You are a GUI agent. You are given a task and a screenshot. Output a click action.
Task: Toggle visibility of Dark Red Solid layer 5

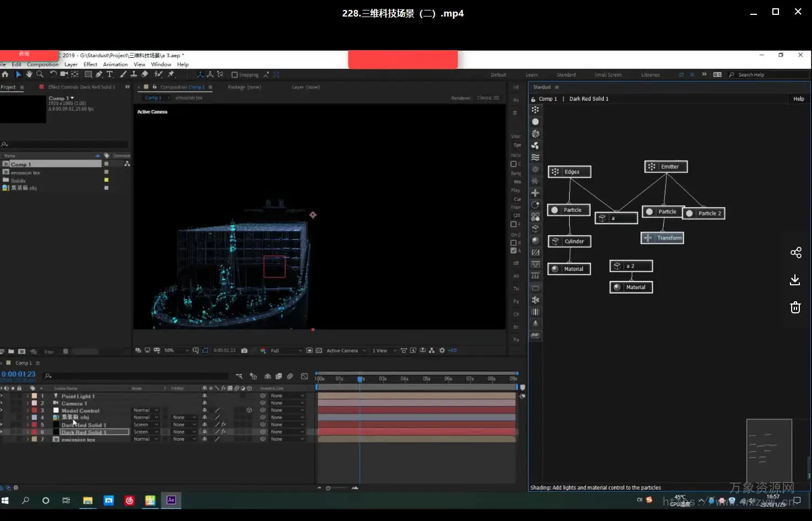2,425
